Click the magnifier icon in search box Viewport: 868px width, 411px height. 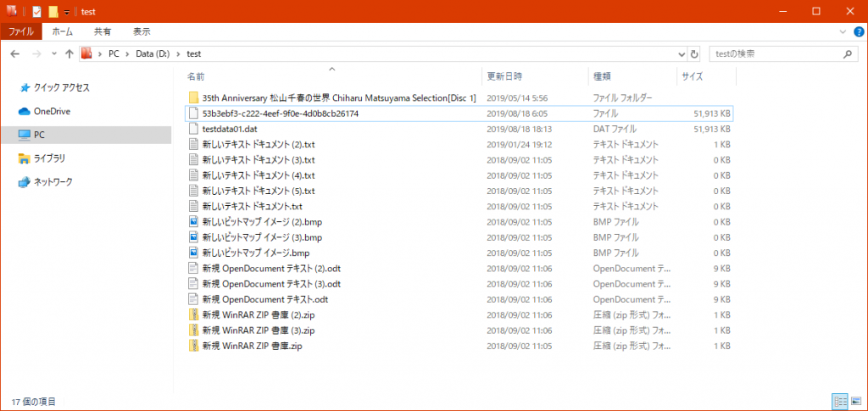pyautogui.click(x=849, y=54)
